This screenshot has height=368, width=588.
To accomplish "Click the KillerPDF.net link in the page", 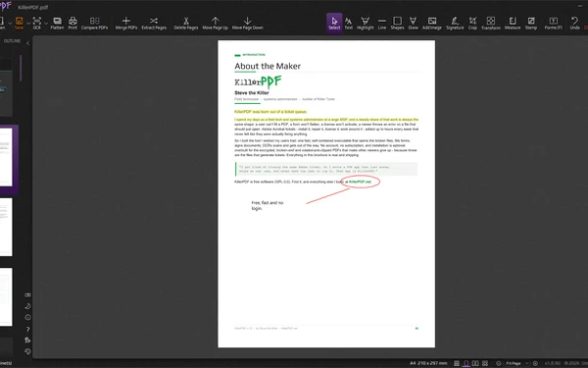I will point(360,182).
